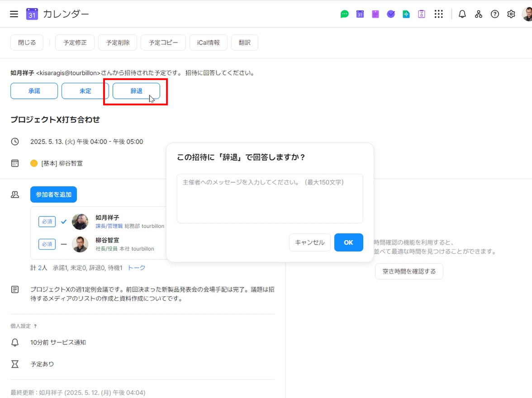Show notifications via bell icon

(462, 14)
